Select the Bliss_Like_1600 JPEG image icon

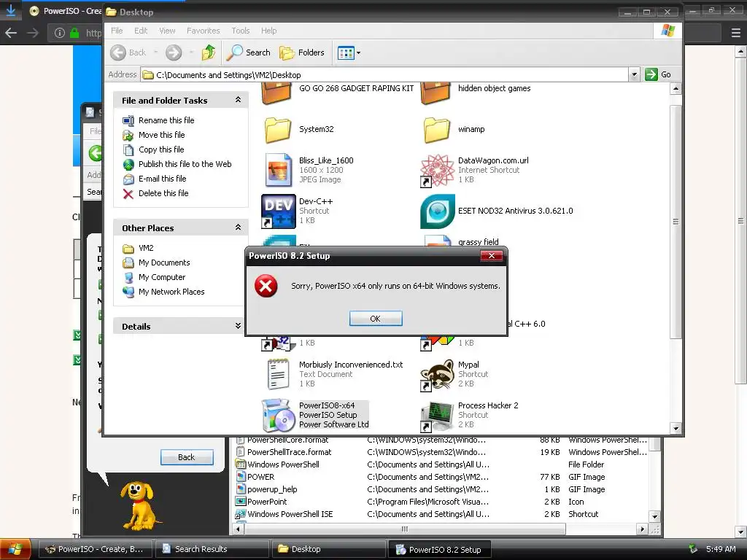click(278, 170)
